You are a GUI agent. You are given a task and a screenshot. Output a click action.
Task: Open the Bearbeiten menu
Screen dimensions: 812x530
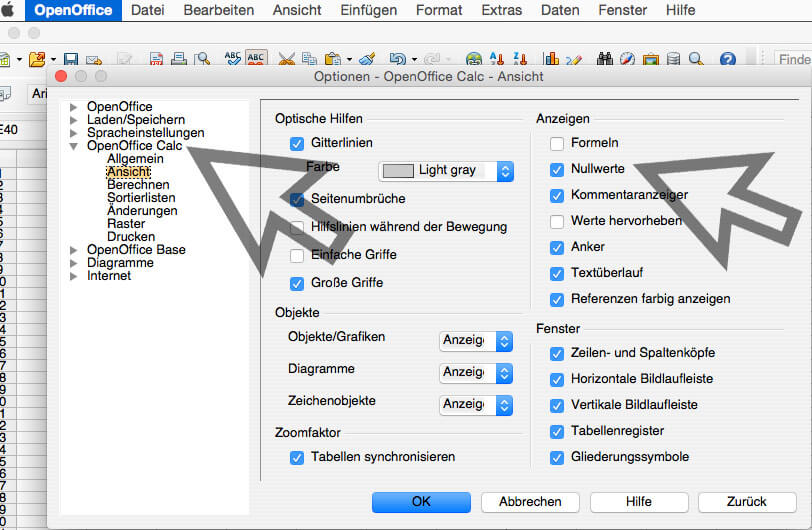pyautogui.click(x=219, y=10)
